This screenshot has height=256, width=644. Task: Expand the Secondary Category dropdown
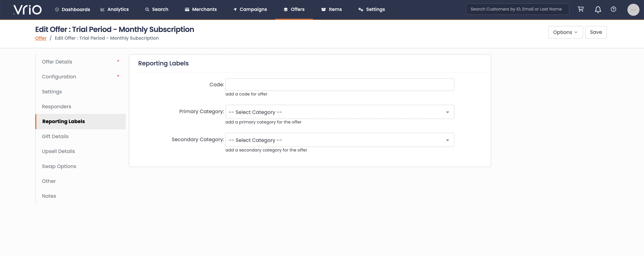(340, 140)
